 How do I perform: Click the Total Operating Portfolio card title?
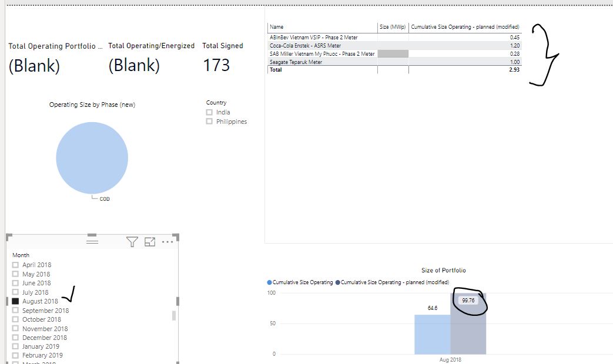pyautogui.click(x=55, y=46)
